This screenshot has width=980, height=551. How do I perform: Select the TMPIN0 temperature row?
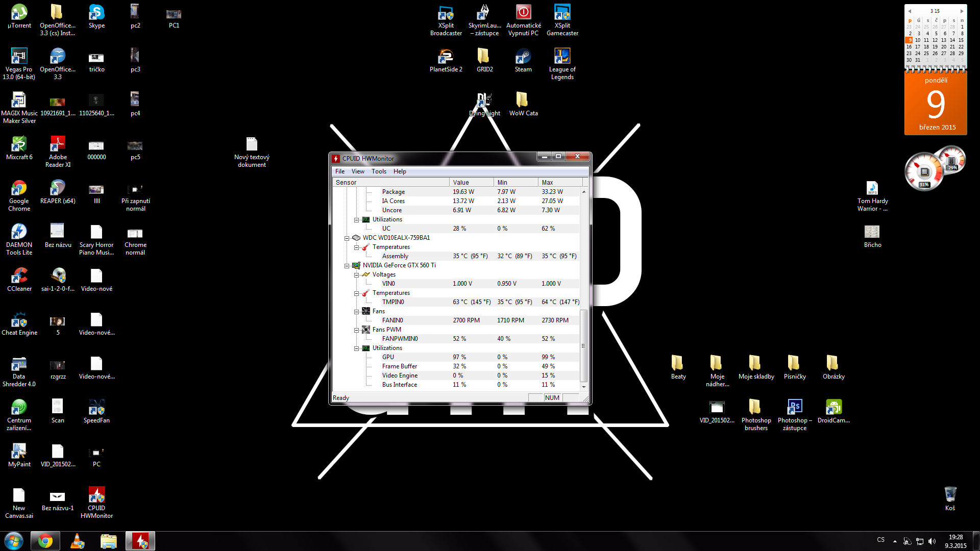[x=456, y=302]
